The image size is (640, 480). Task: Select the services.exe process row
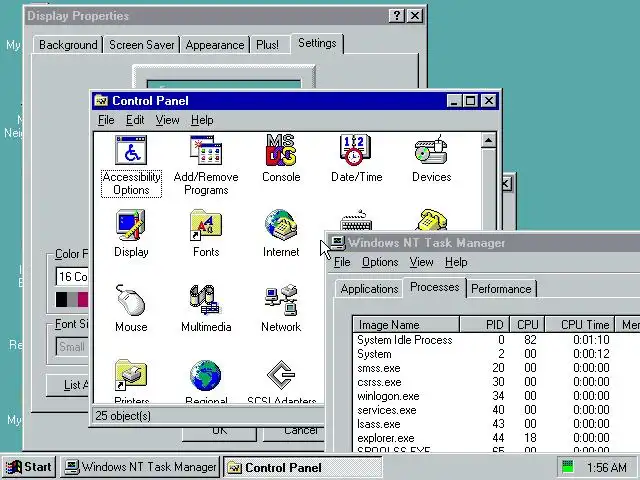[x=496, y=410]
